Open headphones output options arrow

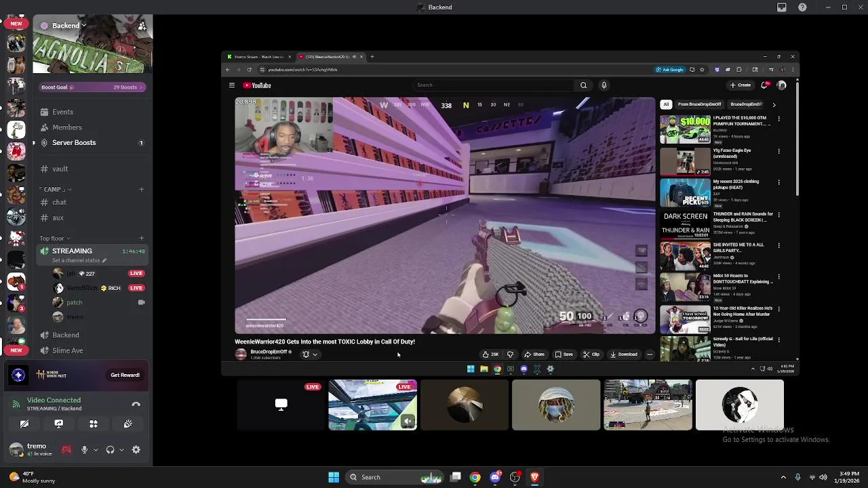[x=121, y=449]
